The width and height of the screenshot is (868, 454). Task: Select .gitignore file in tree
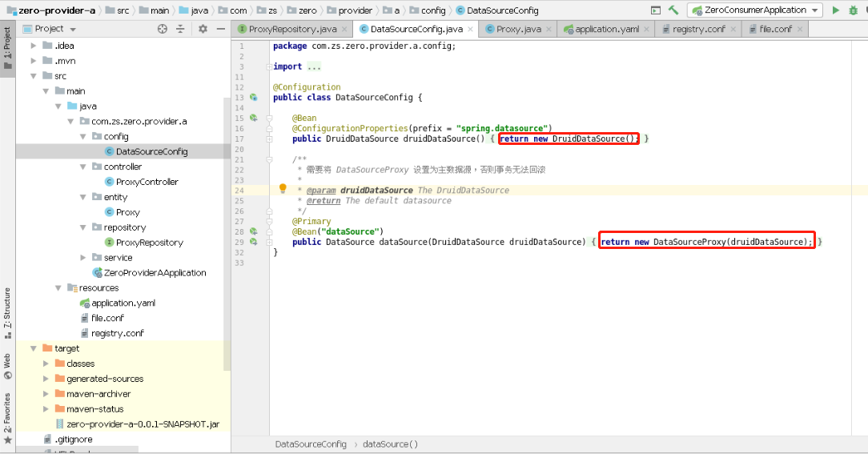pos(67,439)
